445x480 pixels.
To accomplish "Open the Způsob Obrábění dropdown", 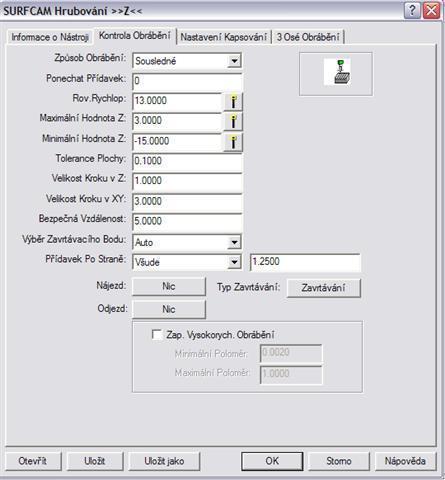I will [x=234, y=61].
